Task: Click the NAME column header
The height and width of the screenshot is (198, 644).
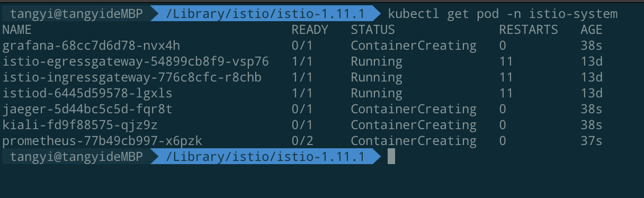Action: 17,30
